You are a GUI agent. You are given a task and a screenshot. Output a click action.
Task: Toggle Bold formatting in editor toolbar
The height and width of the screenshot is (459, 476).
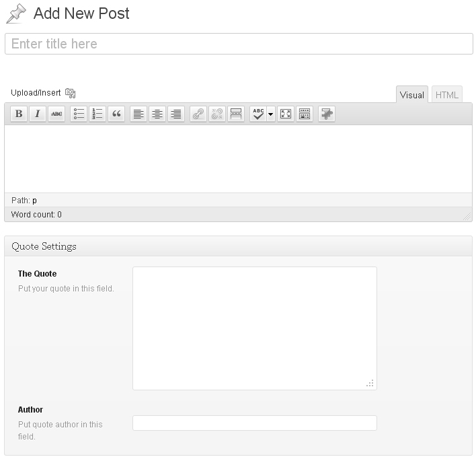tap(19, 114)
